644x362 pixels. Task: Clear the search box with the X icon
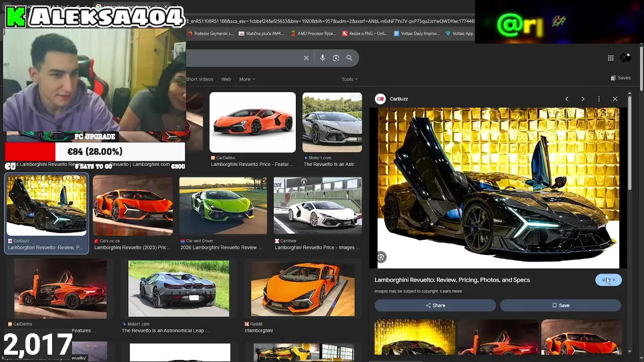306,58
